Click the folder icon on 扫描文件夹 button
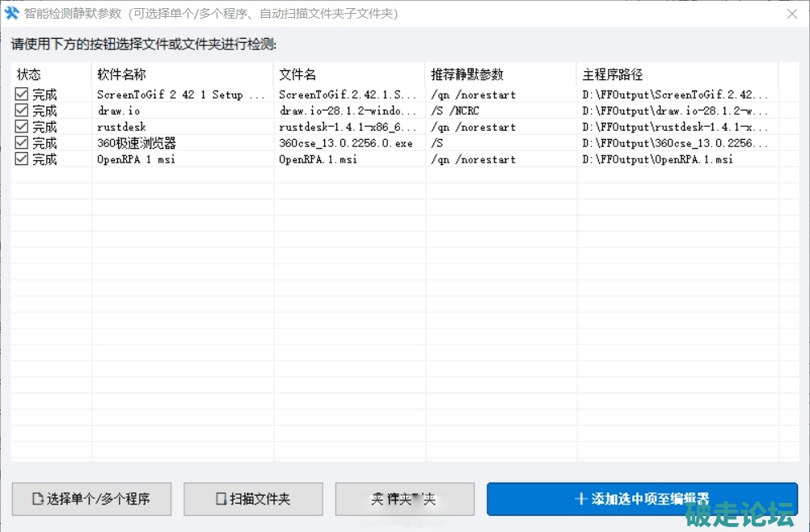The height and width of the screenshot is (532, 810). coord(221,499)
